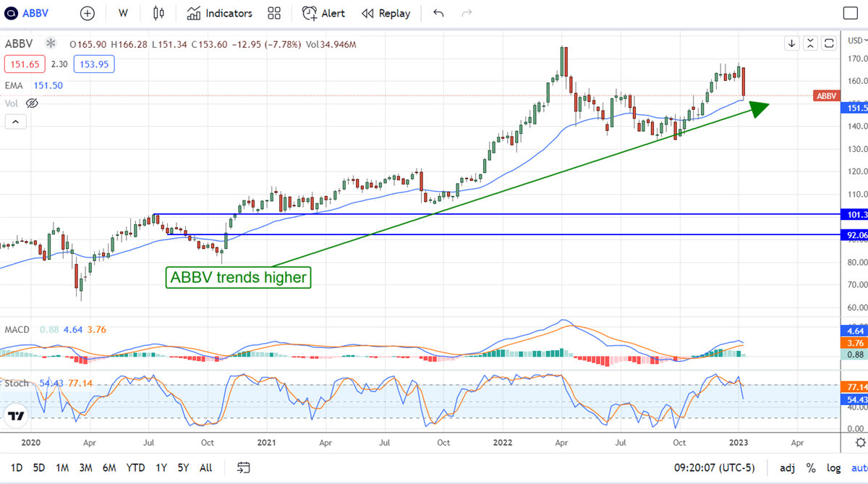Screen dimensions: 868x484
Task: Open the candlestick chart type selector
Action: (158, 13)
